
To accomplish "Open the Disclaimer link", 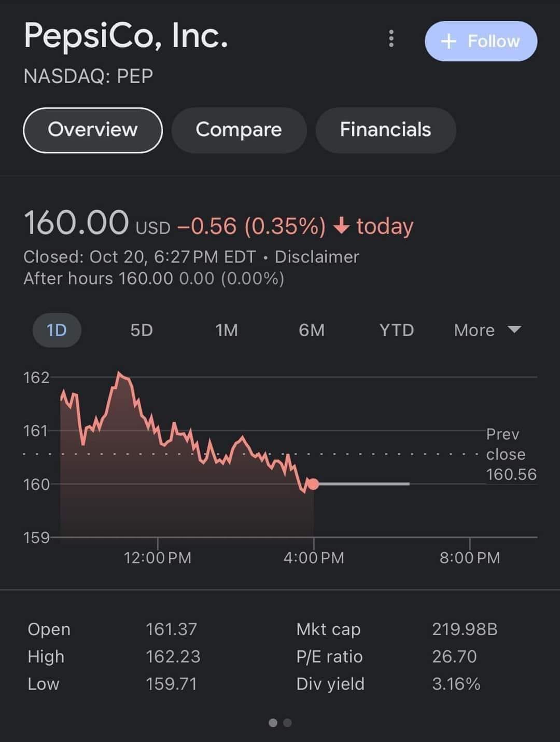I will click(x=317, y=257).
